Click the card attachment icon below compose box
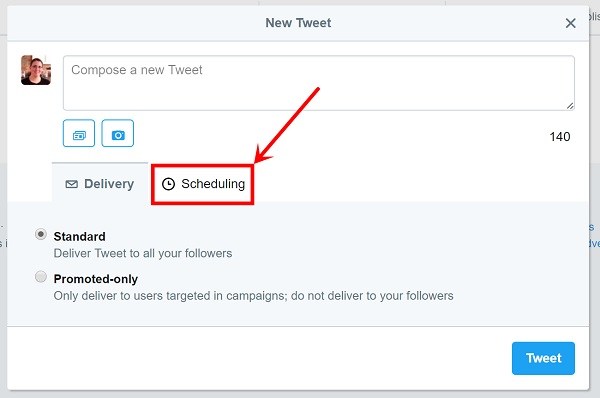 pyautogui.click(x=79, y=133)
